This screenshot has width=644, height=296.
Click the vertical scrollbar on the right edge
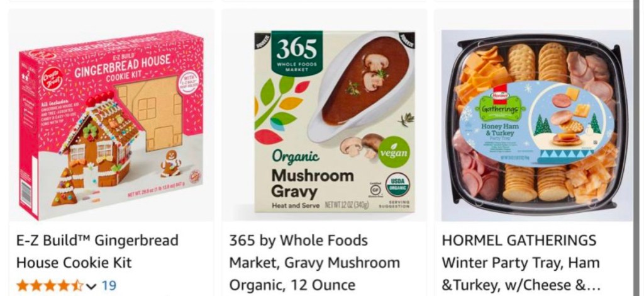coord(639,148)
